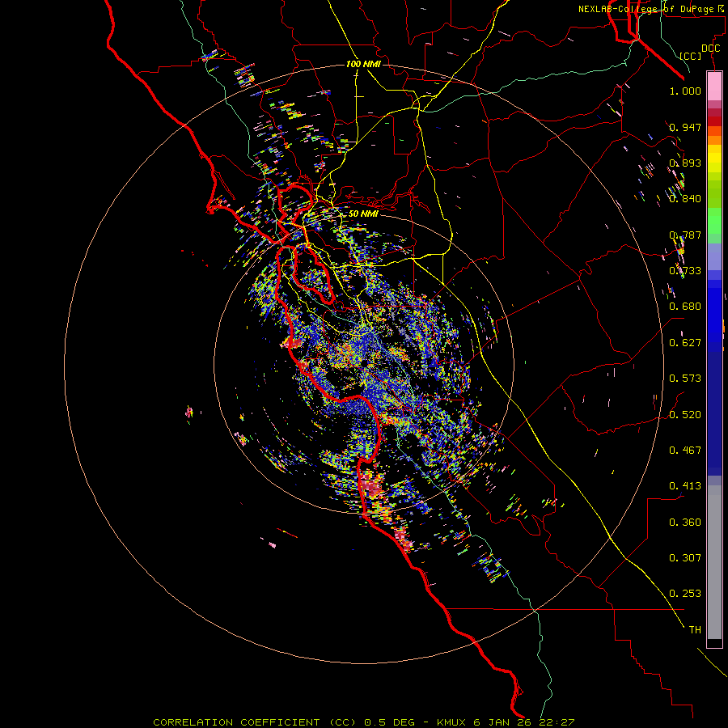Click the 0.413 scale value

tap(685, 486)
